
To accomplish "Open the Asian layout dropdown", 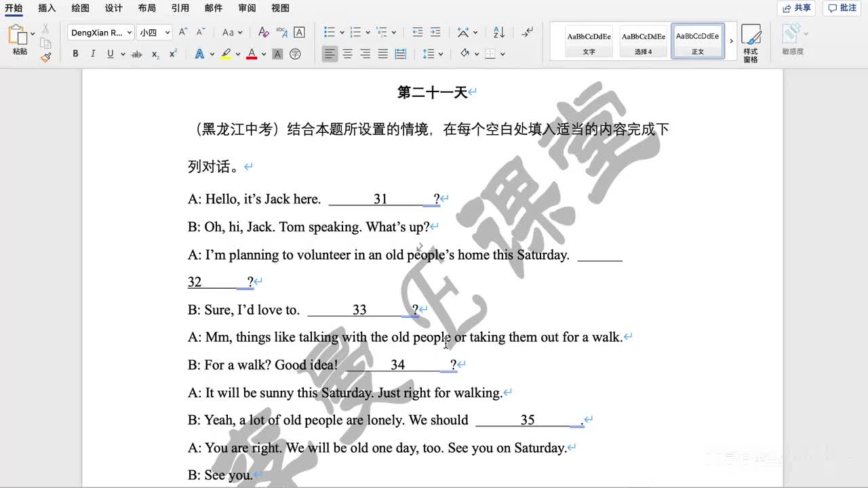I will 467,32.
